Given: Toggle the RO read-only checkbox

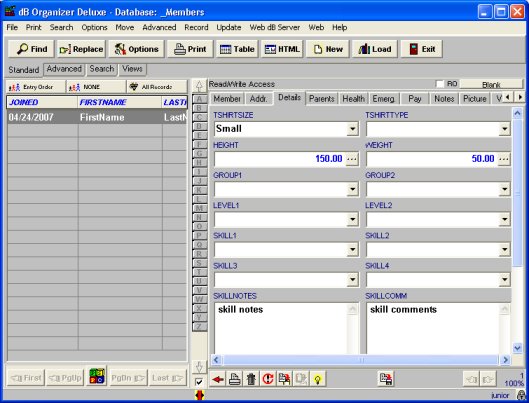Looking at the screenshot, I should pyautogui.click(x=440, y=84).
